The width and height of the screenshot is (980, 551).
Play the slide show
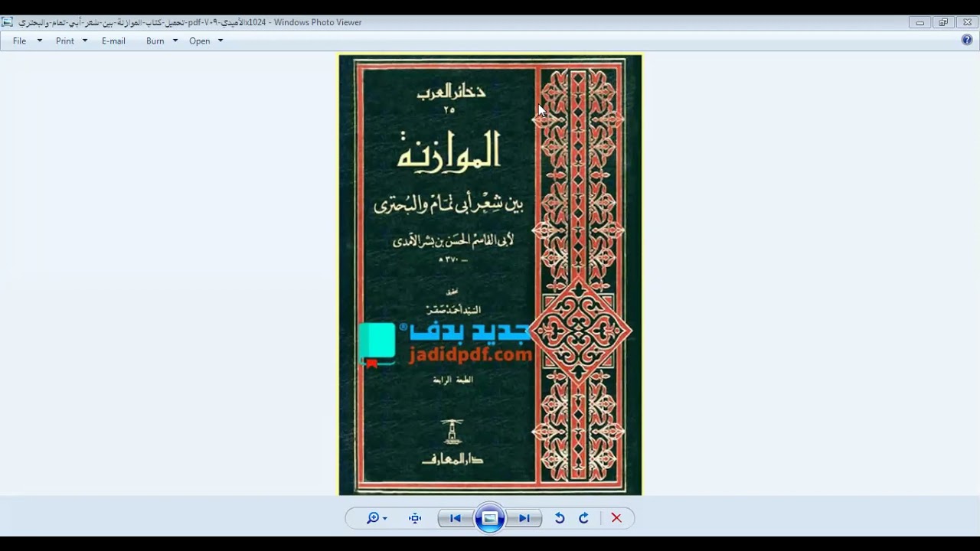490,518
